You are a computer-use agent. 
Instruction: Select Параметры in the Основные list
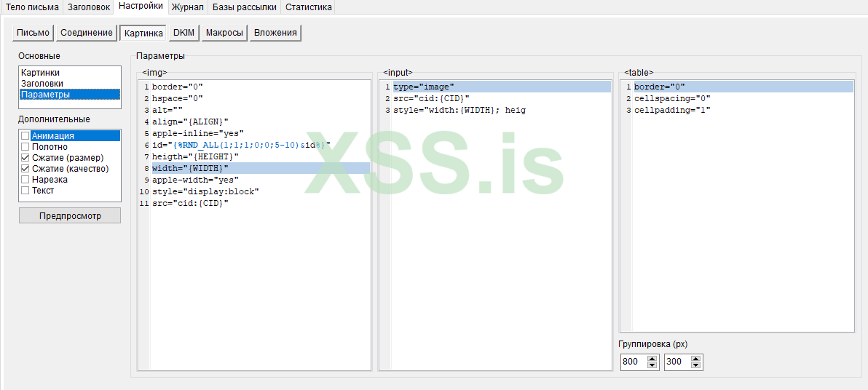(70, 95)
